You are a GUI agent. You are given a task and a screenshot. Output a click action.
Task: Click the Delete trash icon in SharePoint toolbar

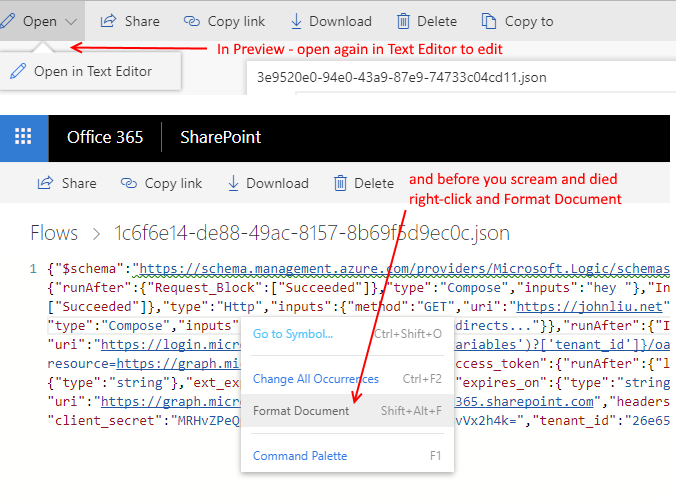click(x=340, y=183)
